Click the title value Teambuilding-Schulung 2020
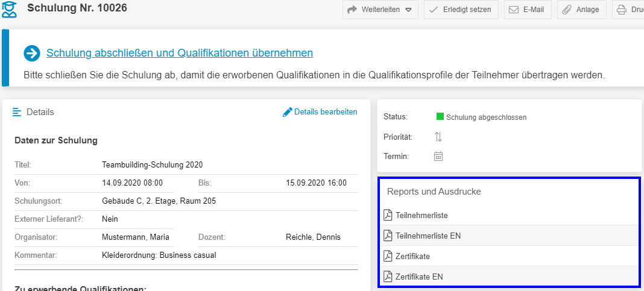This screenshot has height=291, width=644. (x=153, y=165)
